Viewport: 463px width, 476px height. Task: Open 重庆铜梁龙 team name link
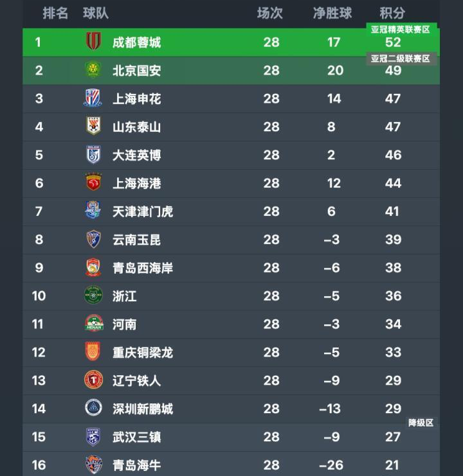143,353
